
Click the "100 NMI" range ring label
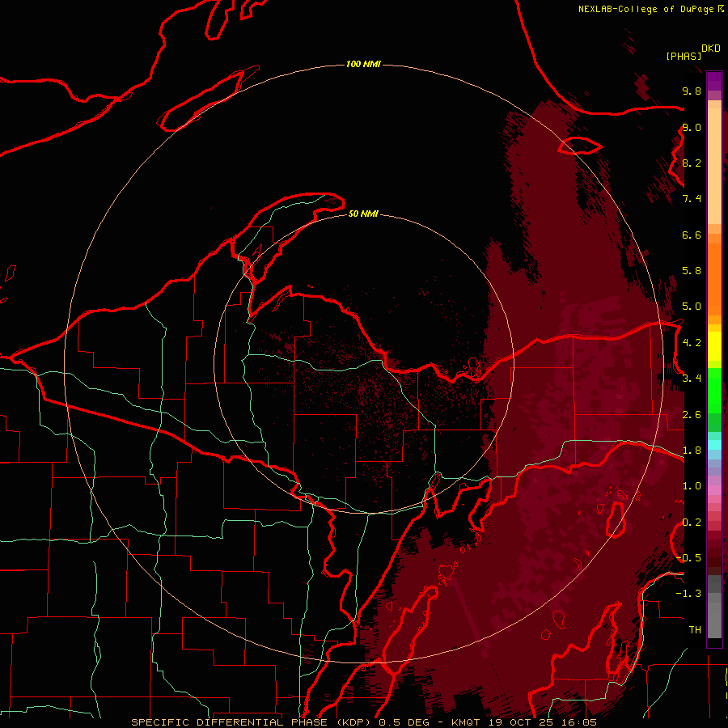[x=363, y=64]
